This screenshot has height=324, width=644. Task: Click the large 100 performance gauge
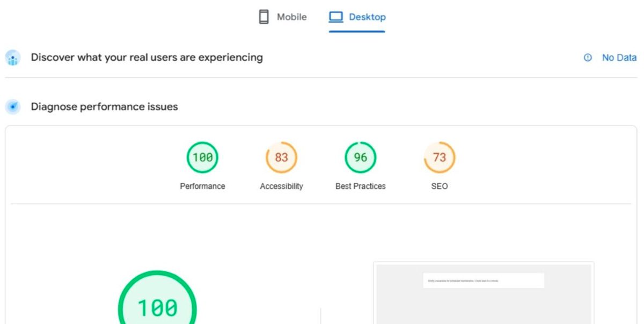pyautogui.click(x=157, y=298)
